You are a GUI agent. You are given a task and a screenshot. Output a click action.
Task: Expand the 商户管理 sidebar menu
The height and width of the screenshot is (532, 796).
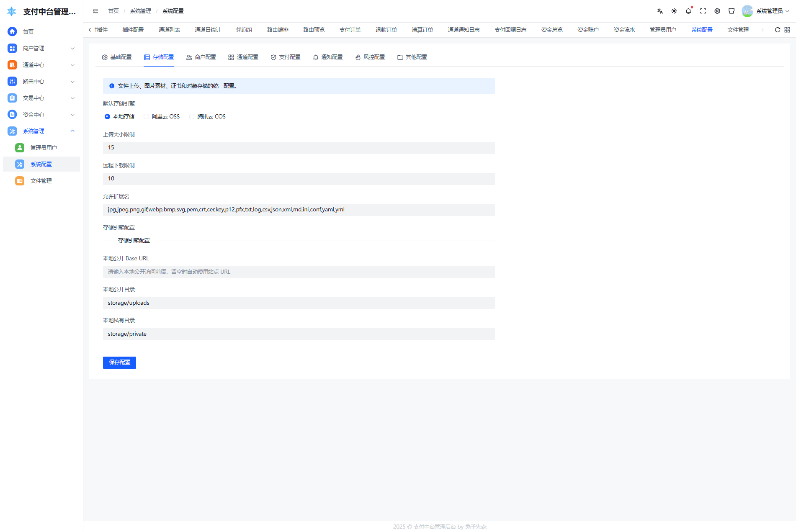coord(41,48)
